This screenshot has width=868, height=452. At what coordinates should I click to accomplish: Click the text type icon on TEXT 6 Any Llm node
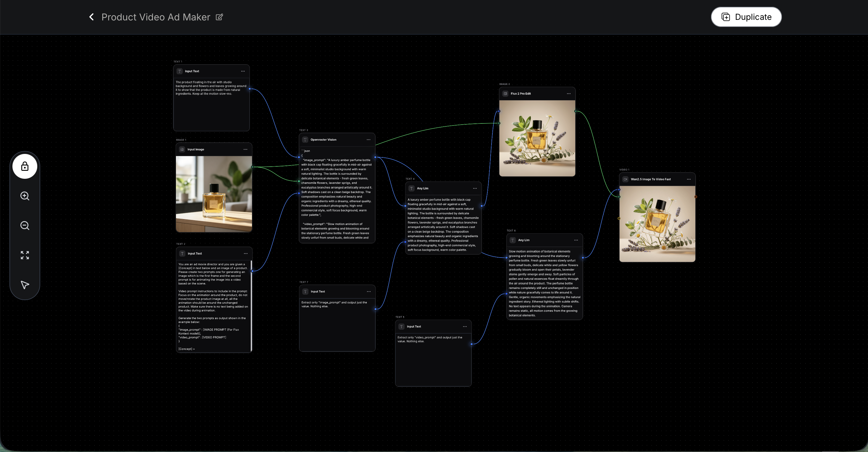513,240
